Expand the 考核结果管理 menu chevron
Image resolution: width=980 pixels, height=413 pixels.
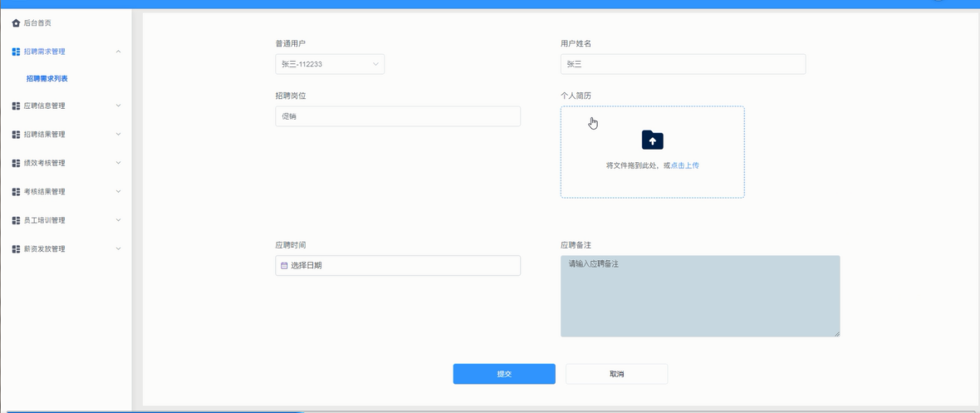118,191
